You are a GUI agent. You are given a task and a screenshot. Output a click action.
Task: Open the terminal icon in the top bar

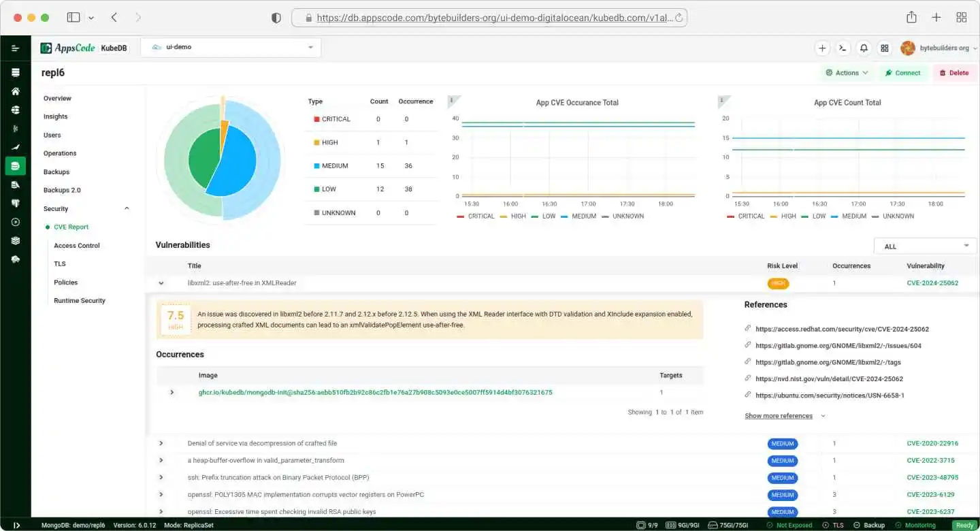coord(843,48)
